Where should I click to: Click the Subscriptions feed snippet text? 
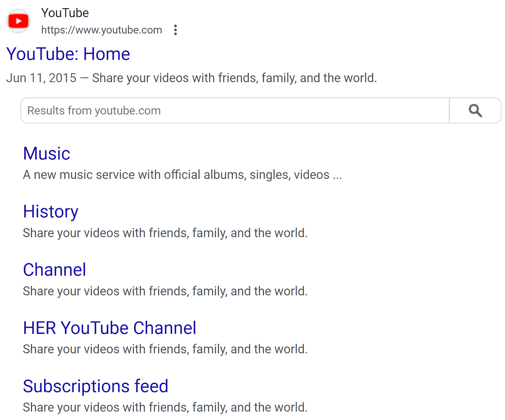tap(164, 407)
